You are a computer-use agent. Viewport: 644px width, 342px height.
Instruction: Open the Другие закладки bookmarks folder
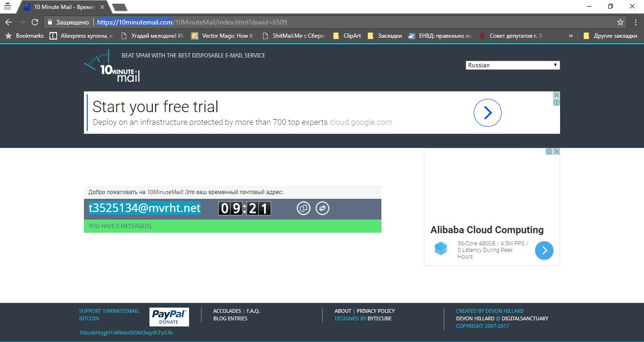coord(610,36)
